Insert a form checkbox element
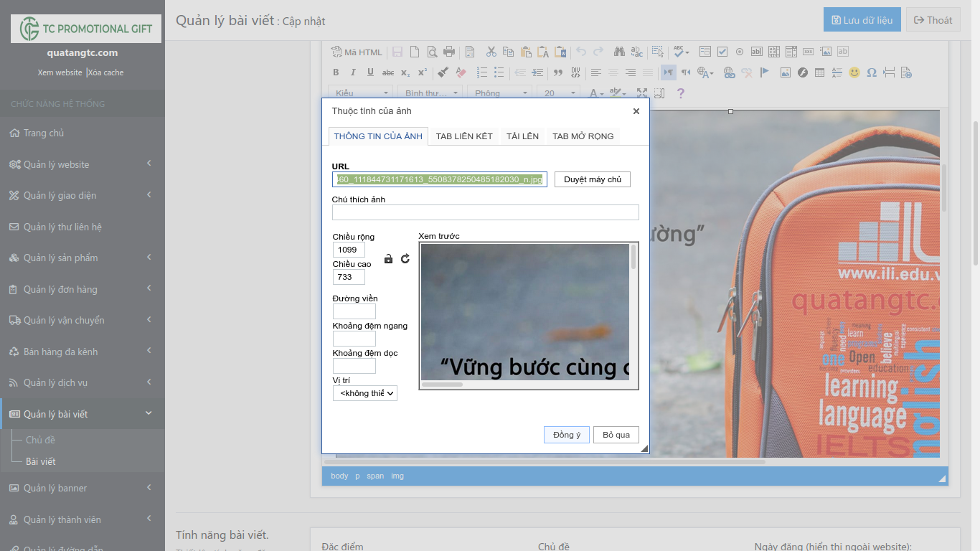This screenshot has height=551, width=980. pyautogui.click(x=722, y=52)
